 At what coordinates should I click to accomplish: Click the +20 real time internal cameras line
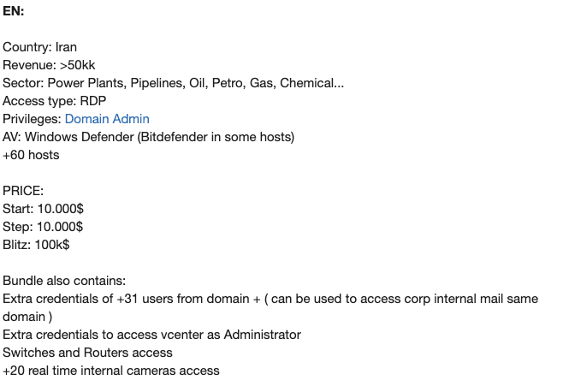111,371
